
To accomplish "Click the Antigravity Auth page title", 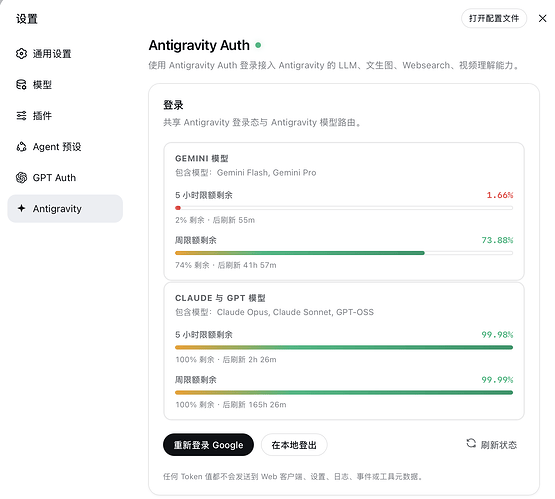I will pos(199,45).
